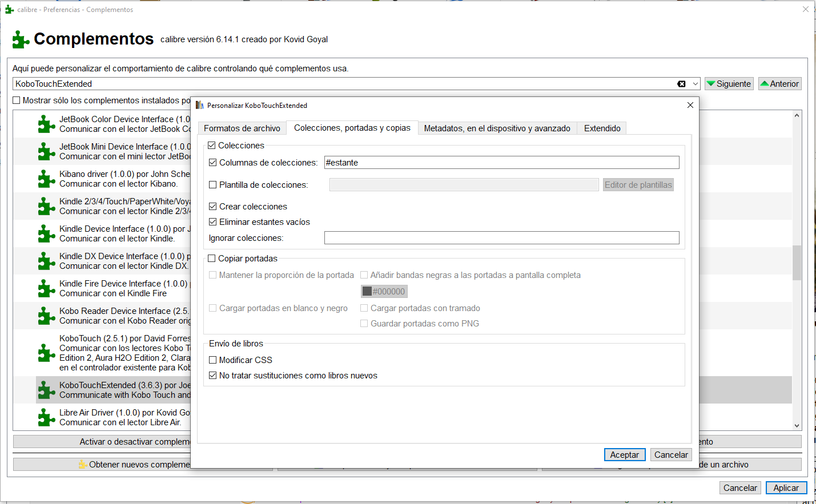Screen dimensions: 816x504
Task: Select Colecciones, portadas y copias tab
Action: pyautogui.click(x=352, y=128)
